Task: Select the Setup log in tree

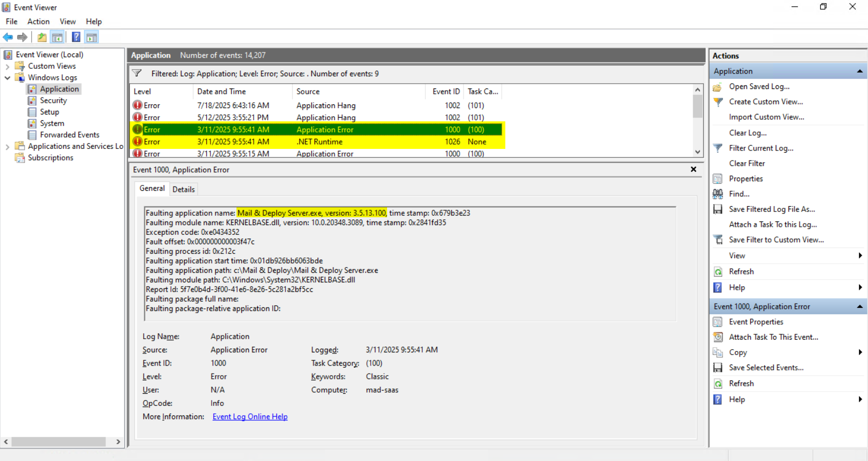Action: [x=49, y=112]
